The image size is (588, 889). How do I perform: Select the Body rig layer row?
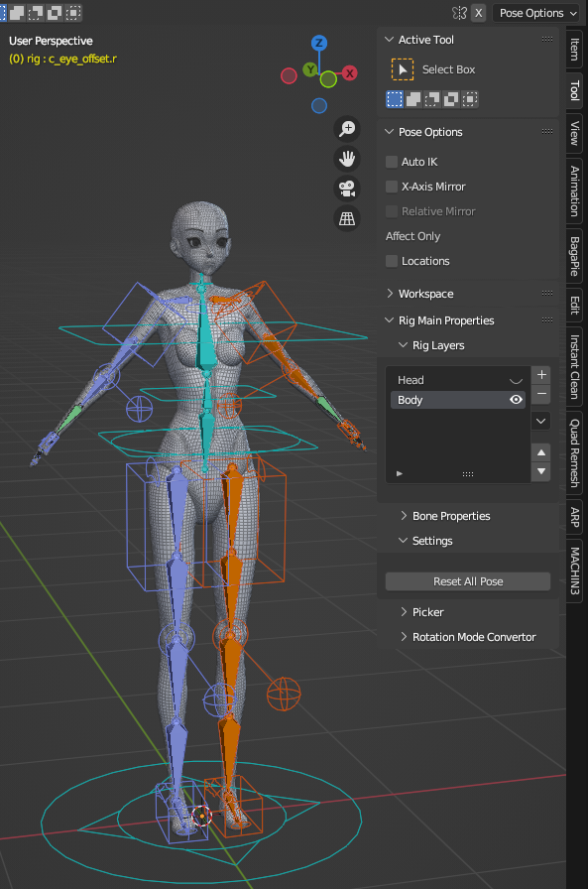[x=458, y=400]
